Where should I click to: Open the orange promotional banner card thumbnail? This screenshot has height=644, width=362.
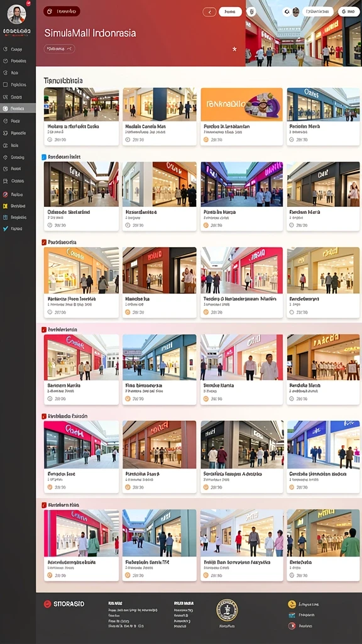click(x=242, y=104)
